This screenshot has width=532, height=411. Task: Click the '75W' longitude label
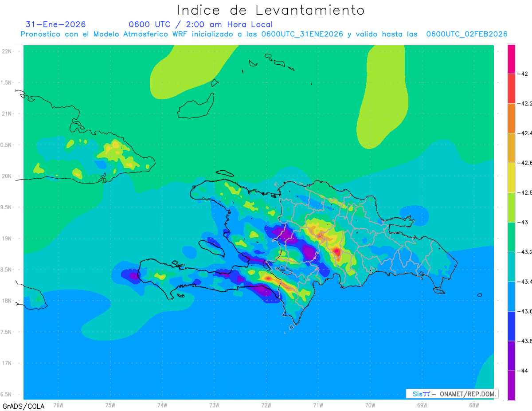coord(110,405)
